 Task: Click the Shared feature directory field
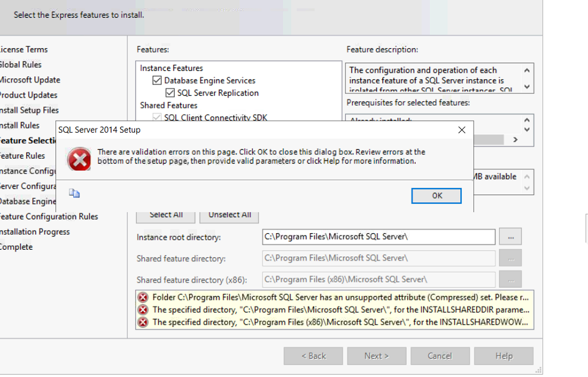[379, 258]
